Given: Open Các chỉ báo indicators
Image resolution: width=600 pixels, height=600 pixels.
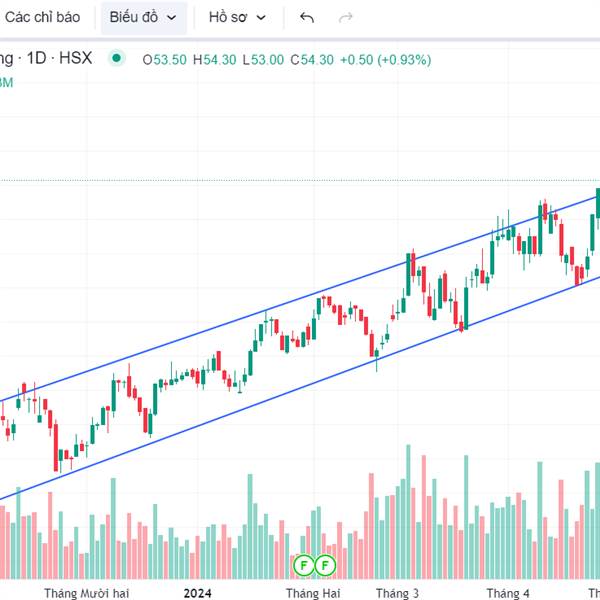Looking at the screenshot, I should 42,17.
